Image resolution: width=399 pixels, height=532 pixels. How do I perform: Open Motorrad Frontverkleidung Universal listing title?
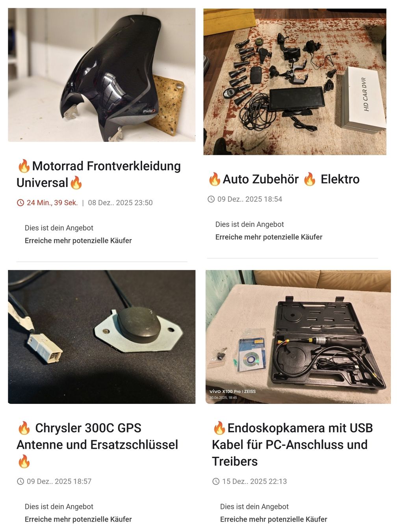pyautogui.click(x=98, y=174)
